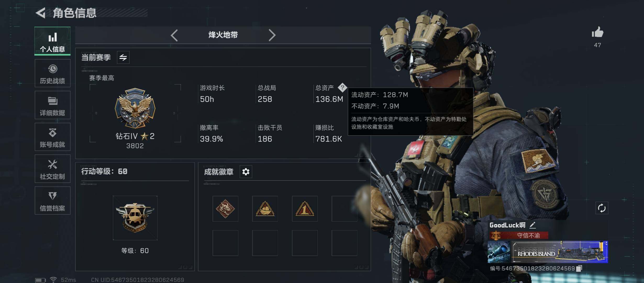Go back using the arrow beside 角色信息
The width and height of the screenshot is (644, 283).
(41, 13)
